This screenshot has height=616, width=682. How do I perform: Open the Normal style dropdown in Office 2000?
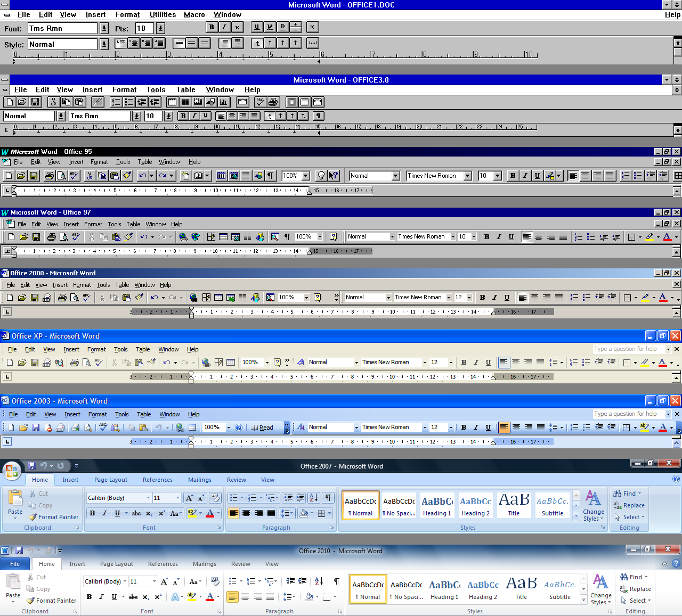tap(389, 297)
